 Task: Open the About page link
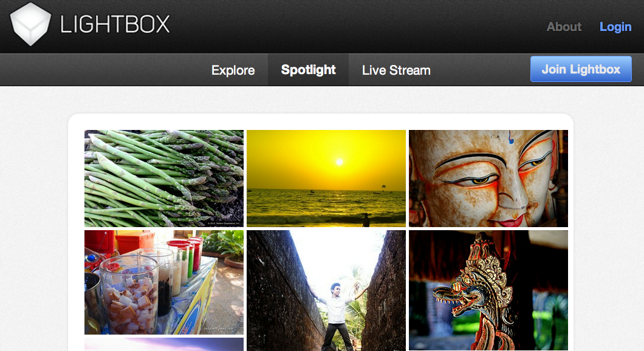coord(564,27)
